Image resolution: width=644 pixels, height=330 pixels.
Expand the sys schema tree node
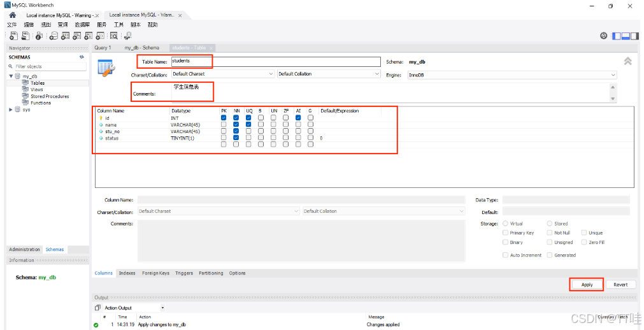point(11,110)
